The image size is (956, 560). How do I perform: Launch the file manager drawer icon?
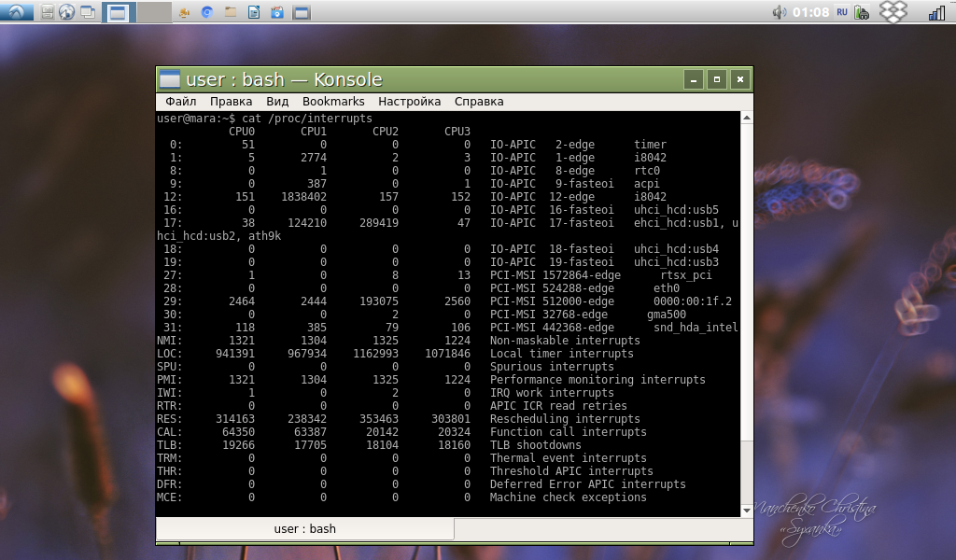47,12
